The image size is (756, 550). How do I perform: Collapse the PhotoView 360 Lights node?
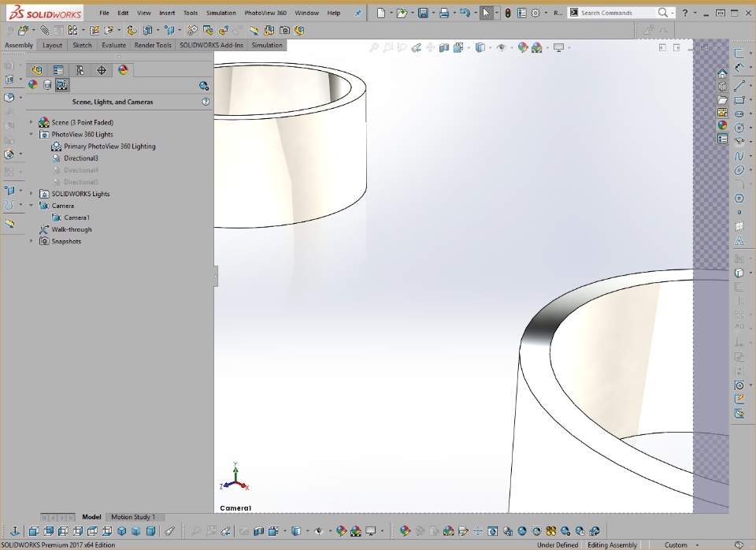[31, 134]
